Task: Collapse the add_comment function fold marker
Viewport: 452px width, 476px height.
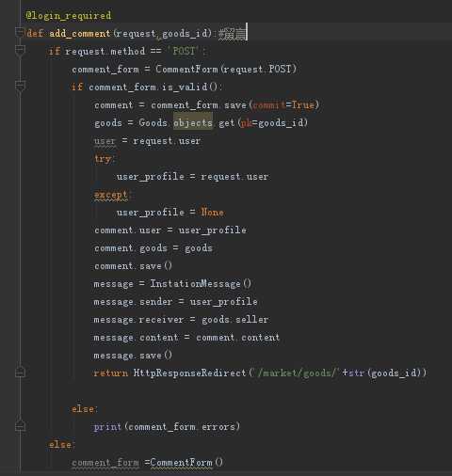Action: click(x=20, y=32)
